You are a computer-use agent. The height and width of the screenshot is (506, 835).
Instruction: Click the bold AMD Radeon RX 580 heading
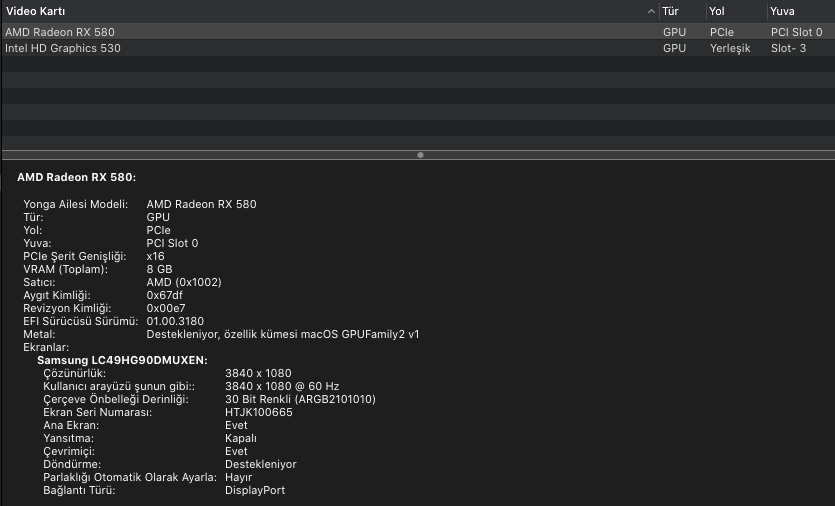click(x=76, y=177)
